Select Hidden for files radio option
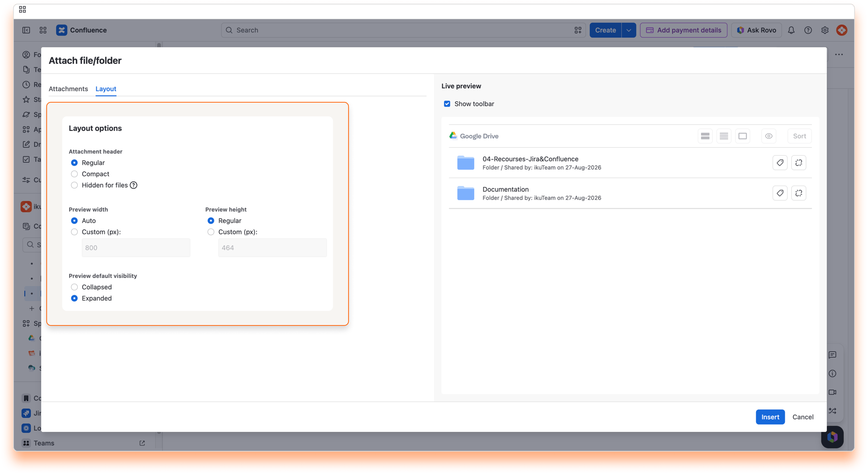Image resolution: width=868 pixels, height=474 pixels. pos(74,185)
